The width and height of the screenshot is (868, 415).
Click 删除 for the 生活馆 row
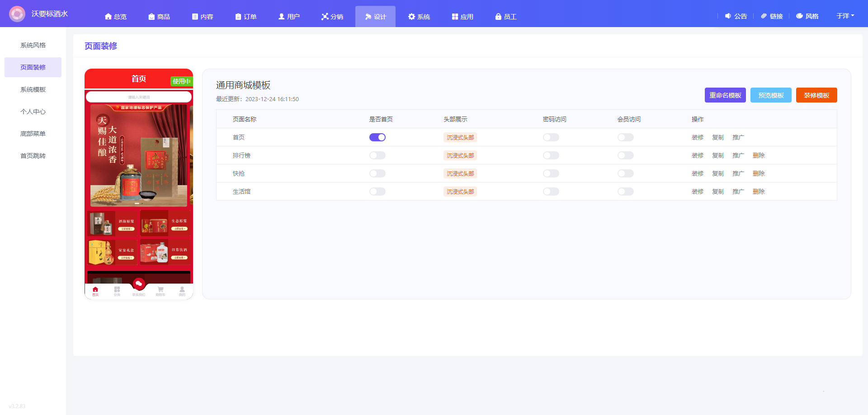click(x=759, y=191)
